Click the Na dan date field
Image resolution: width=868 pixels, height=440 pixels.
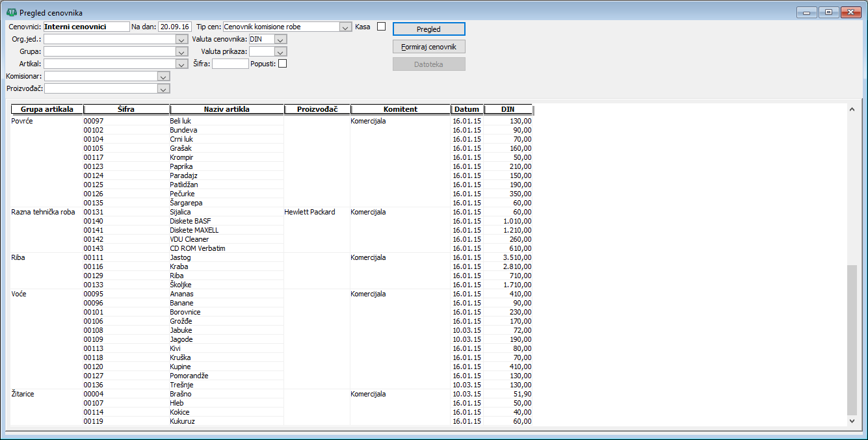pyautogui.click(x=174, y=27)
